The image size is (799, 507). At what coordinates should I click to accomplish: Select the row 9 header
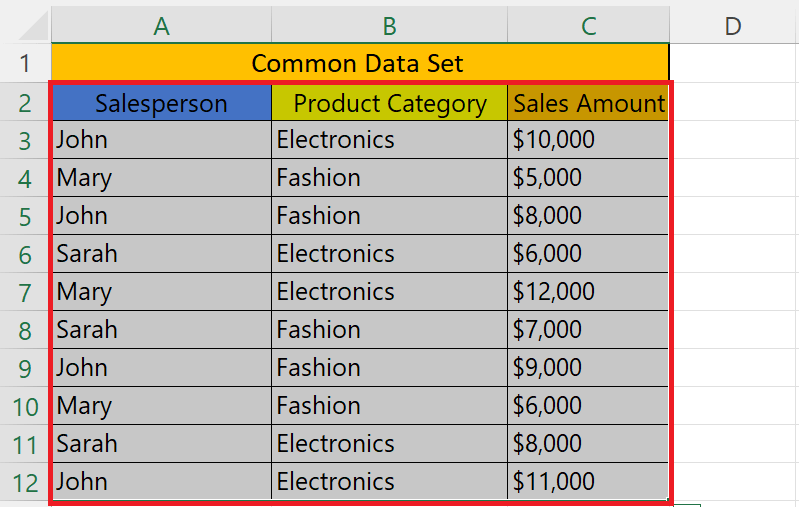click(x=25, y=368)
